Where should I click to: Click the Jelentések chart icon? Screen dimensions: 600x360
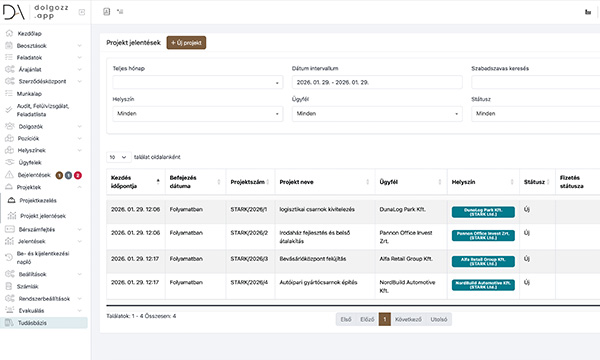[9, 241]
